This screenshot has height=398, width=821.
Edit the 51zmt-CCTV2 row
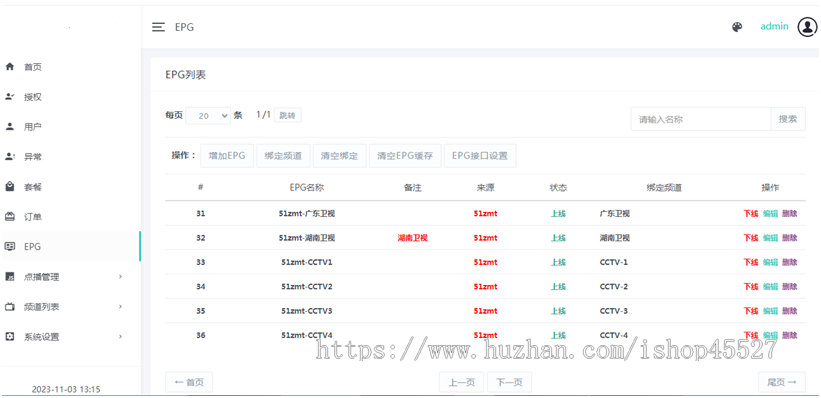770,286
